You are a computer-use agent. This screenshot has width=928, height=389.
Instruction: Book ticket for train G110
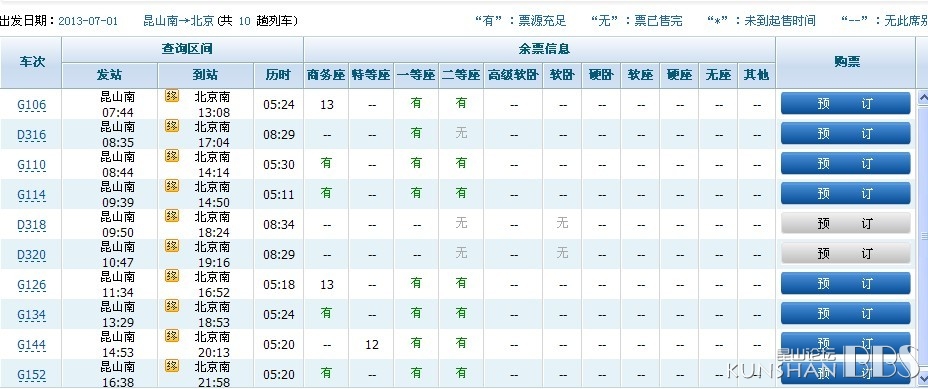coord(845,163)
